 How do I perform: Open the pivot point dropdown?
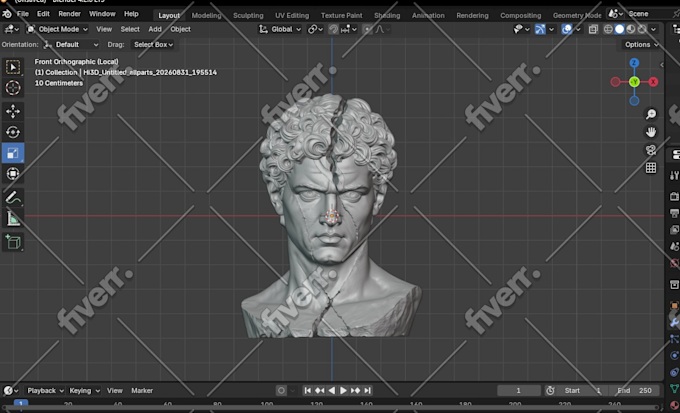(x=315, y=29)
